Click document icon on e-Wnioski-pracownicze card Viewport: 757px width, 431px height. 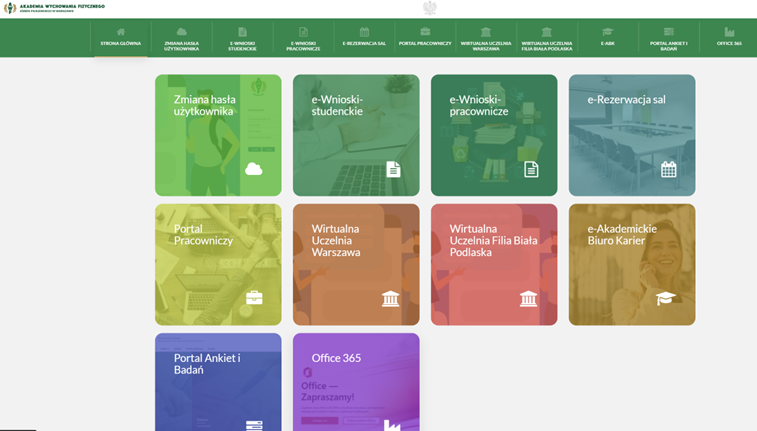pyautogui.click(x=531, y=169)
